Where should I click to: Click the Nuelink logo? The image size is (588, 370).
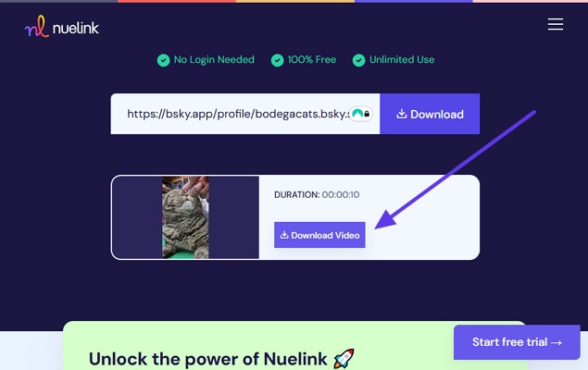[x=61, y=27]
